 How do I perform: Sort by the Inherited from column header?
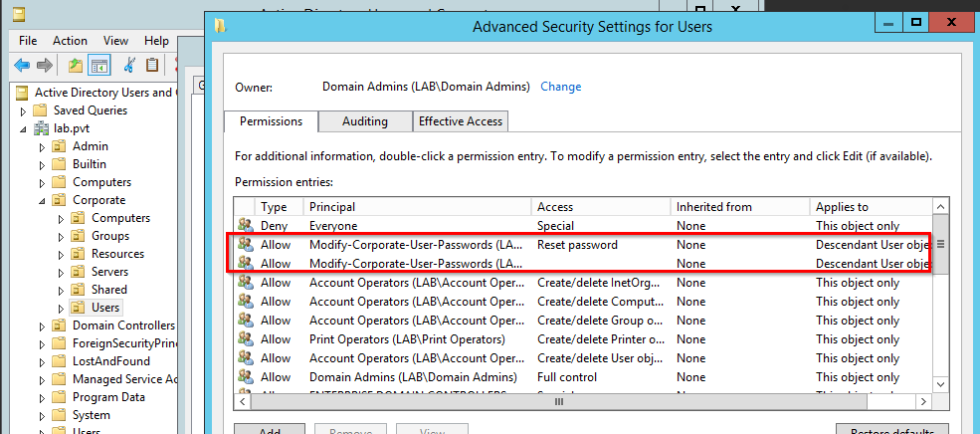click(739, 207)
